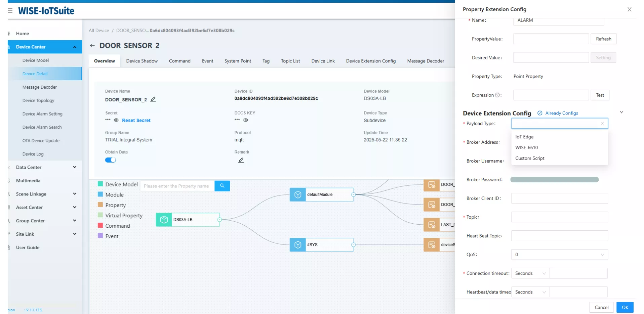This screenshot has width=644, height=314.
Task: Click the Refresh button
Action: click(x=604, y=39)
